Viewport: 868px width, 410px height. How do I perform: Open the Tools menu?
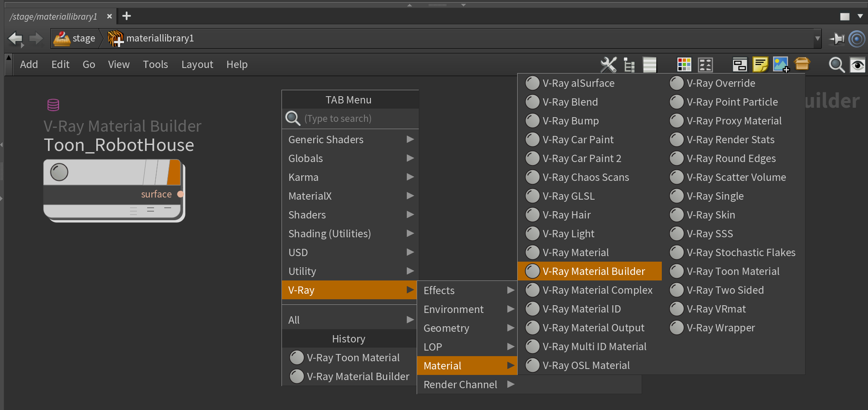[x=155, y=65]
